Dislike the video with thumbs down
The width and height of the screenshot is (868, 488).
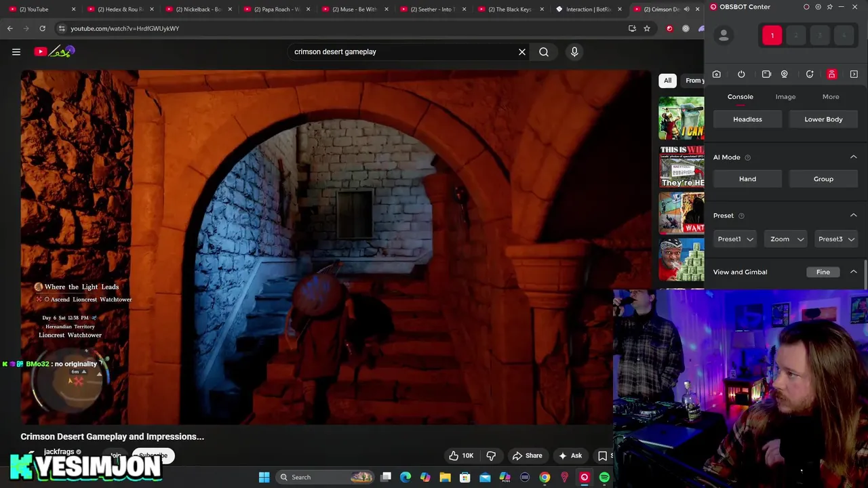pos(491,455)
